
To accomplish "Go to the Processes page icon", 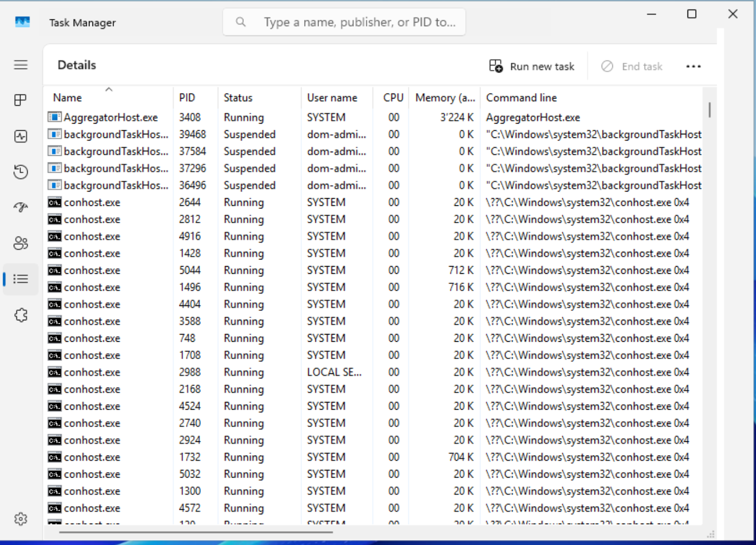I will [20, 100].
